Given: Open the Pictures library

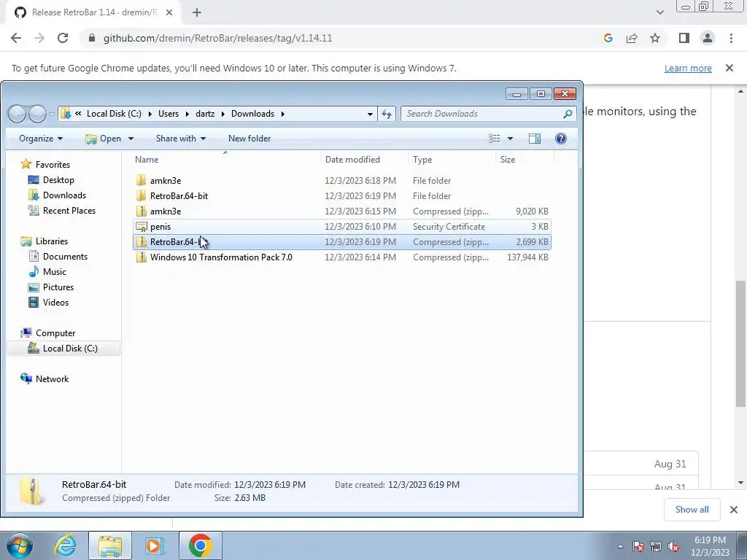Looking at the screenshot, I should pyautogui.click(x=58, y=287).
